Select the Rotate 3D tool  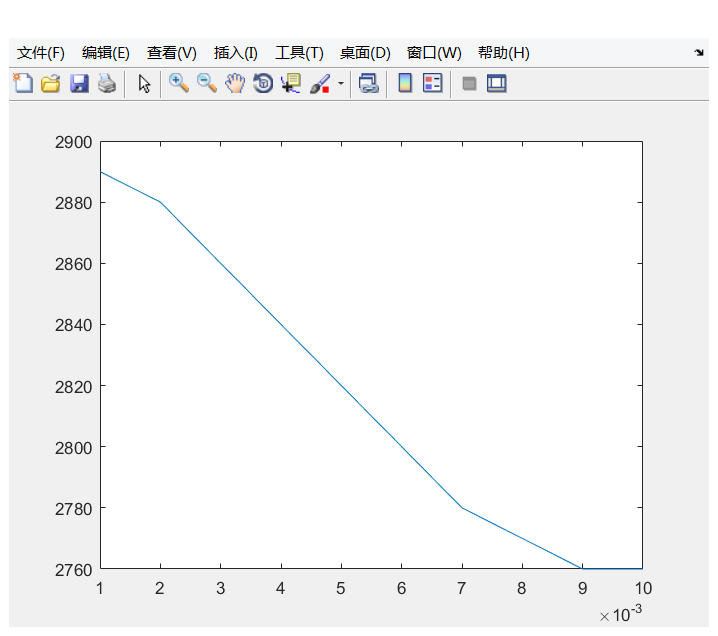point(263,84)
